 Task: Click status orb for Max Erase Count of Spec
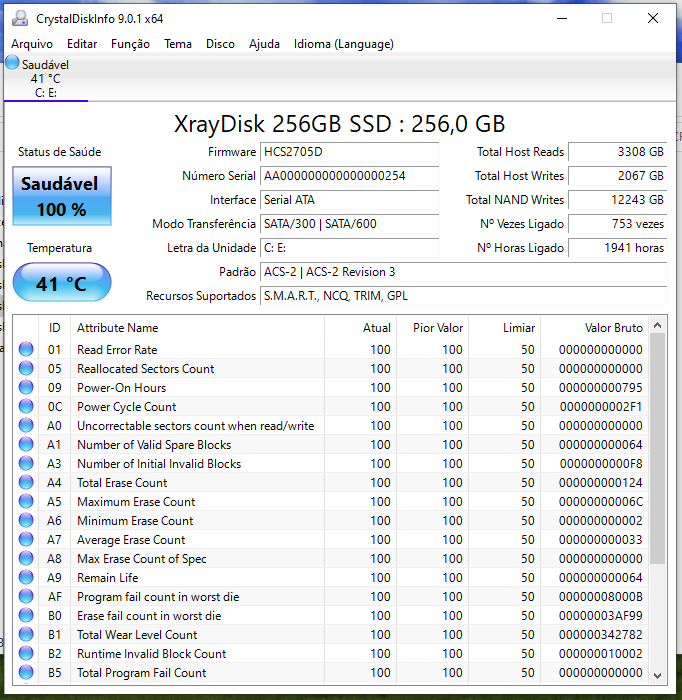pyautogui.click(x=26, y=558)
